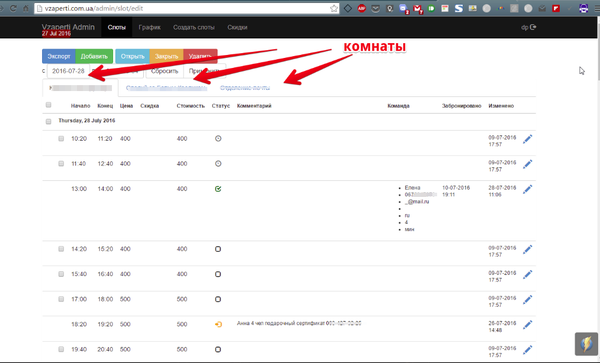
Task: Open the Adblock Plus extension icon
Action: click(362, 8)
